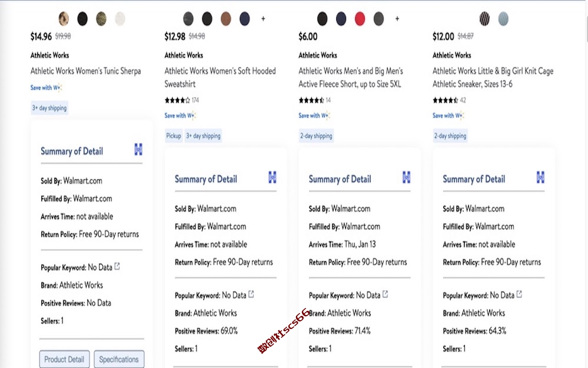
Task: Select brown color swatch for Hooded Sweatshirt
Action: (226, 19)
